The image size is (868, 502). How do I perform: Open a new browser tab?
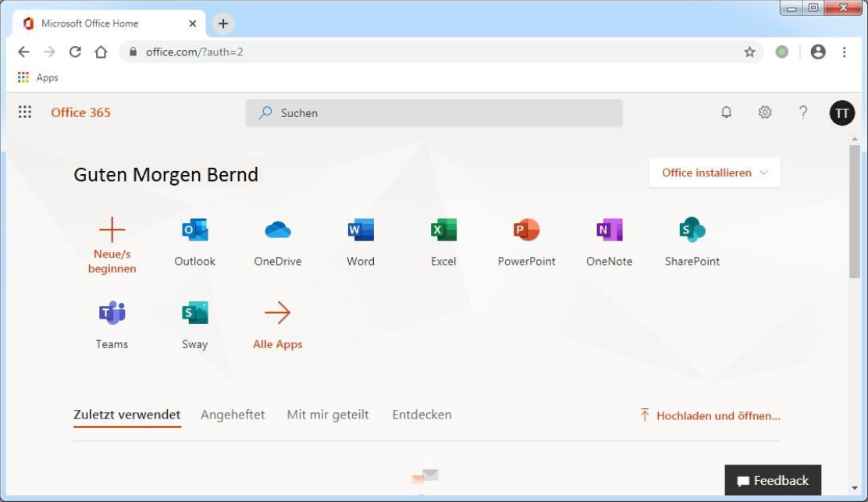(223, 23)
